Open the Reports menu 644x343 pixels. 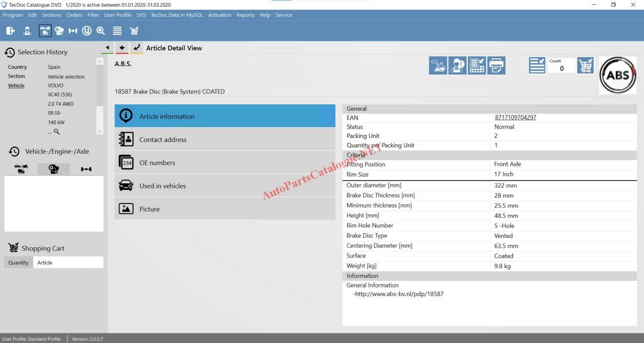tap(245, 15)
